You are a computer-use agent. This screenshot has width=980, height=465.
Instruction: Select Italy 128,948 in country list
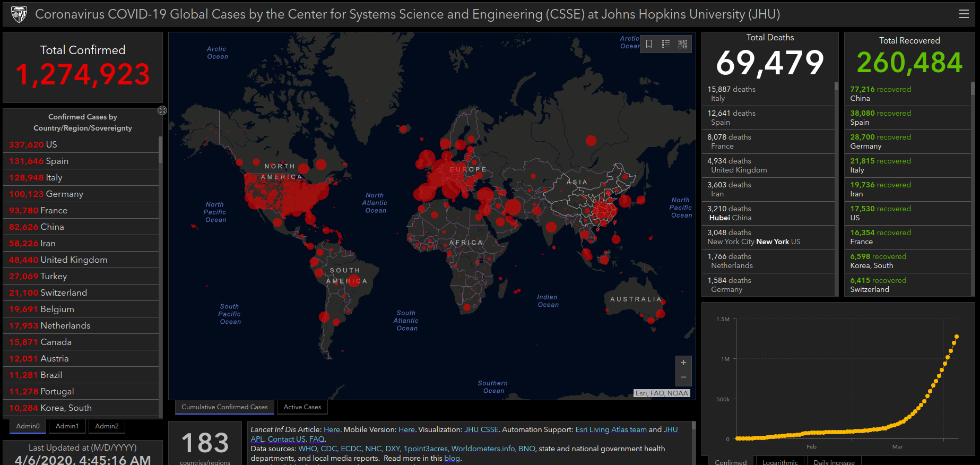tap(81, 177)
